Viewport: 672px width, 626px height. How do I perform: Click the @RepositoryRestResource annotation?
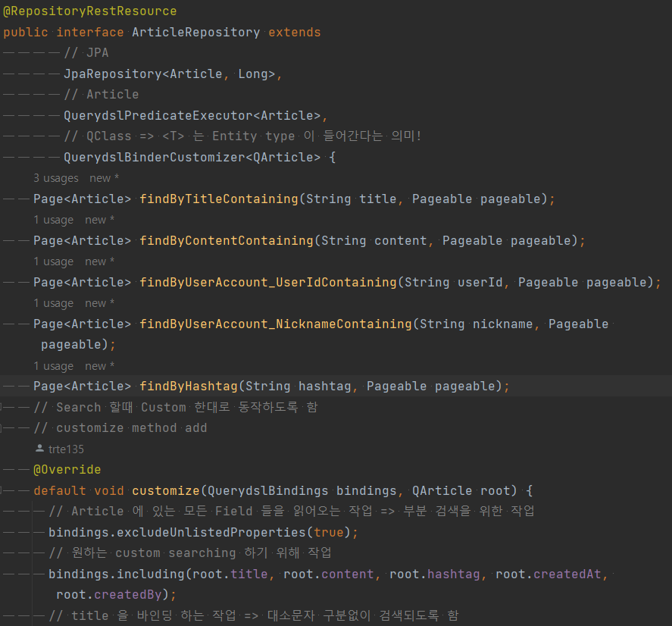click(89, 11)
